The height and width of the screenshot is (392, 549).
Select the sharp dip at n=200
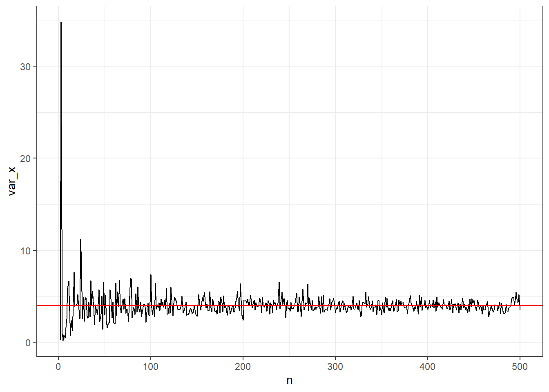pos(243,320)
